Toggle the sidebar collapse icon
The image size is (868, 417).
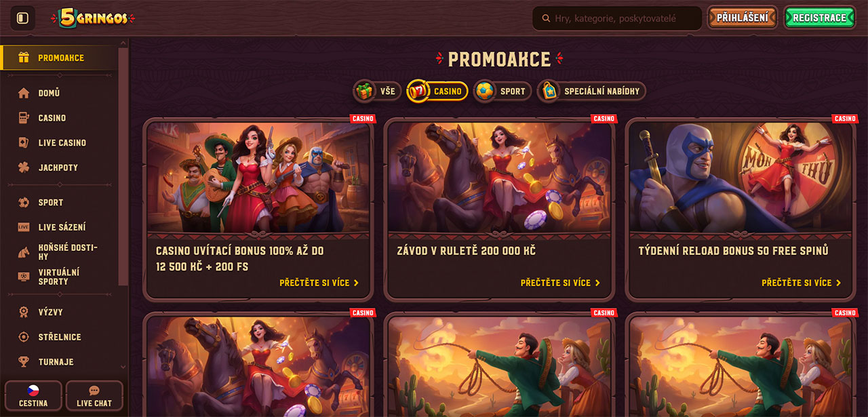pyautogui.click(x=22, y=18)
